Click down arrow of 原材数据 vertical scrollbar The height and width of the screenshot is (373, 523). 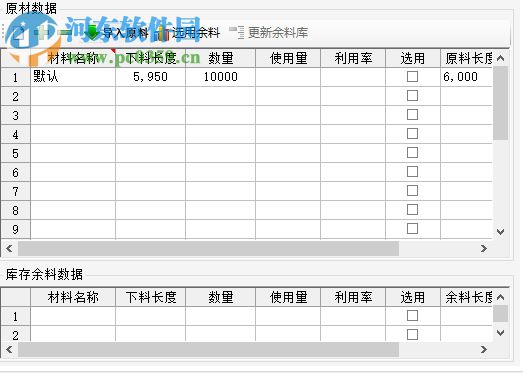500,232
